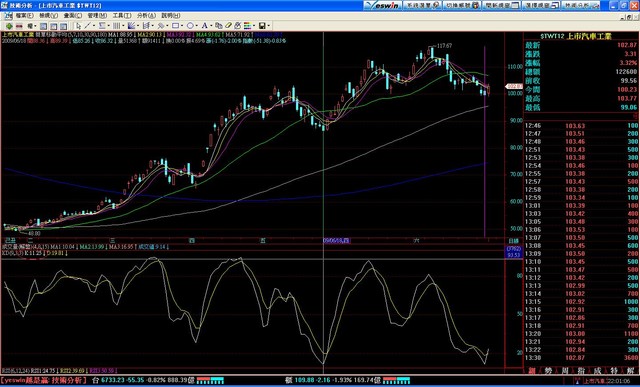Select the sigma-shaped drawing tool

coord(102,26)
